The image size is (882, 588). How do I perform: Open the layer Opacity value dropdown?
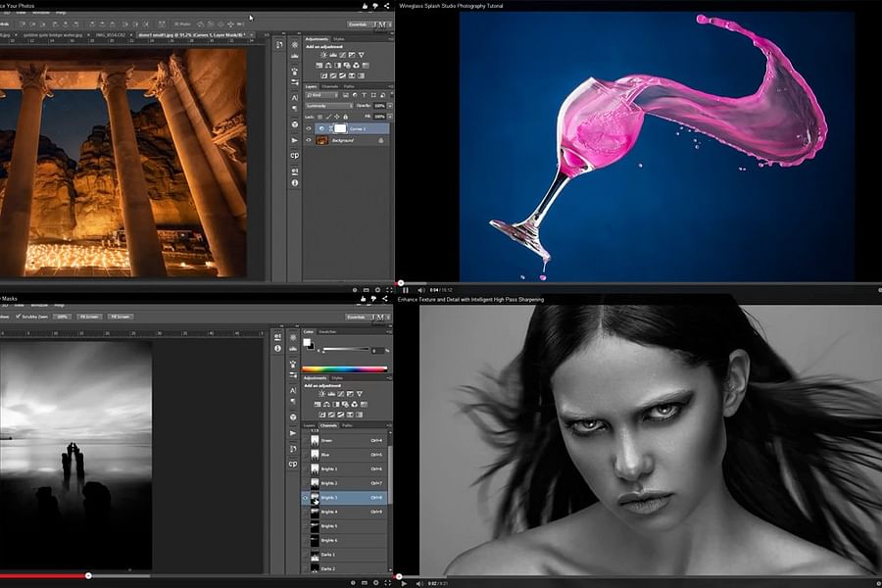383,104
